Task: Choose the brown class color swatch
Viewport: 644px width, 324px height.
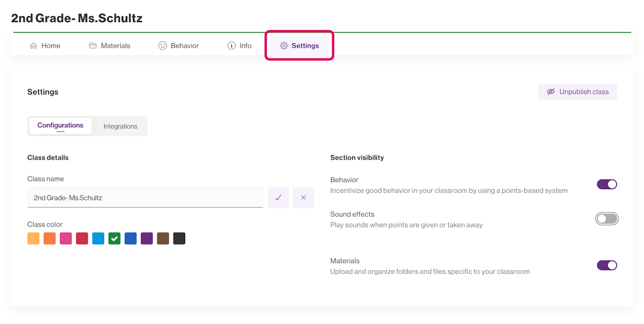Action: (163, 238)
